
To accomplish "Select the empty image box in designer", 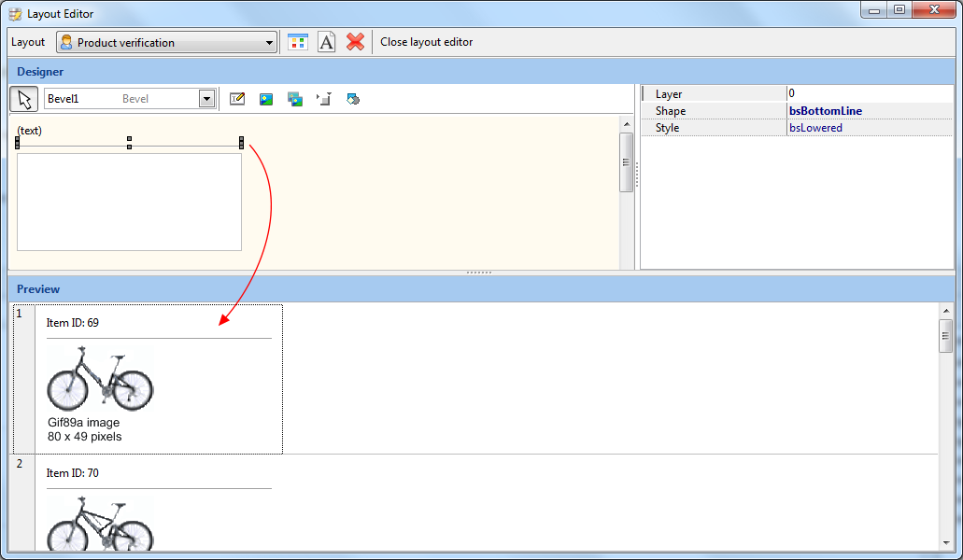I will point(129,202).
